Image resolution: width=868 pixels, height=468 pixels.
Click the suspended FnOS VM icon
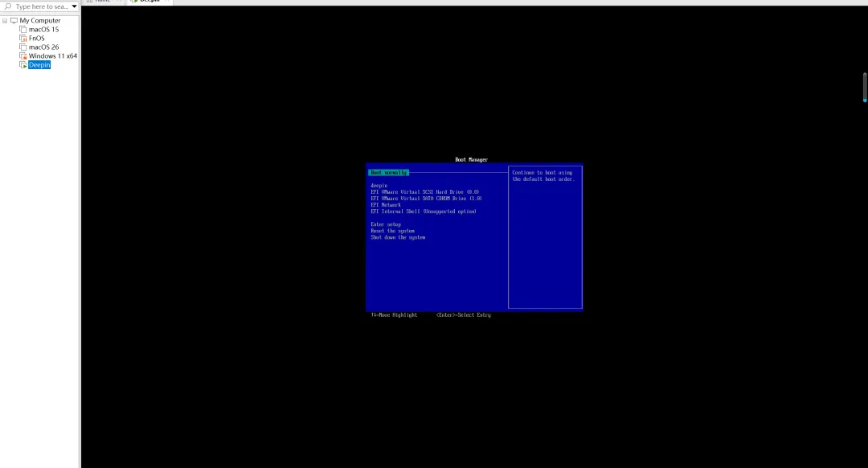(23, 39)
